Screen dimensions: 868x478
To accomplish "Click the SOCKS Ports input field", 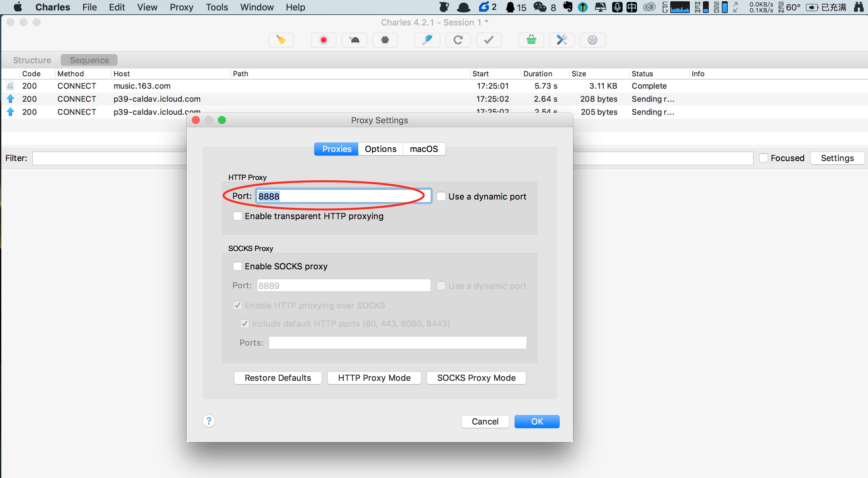I will (x=397, y=342).
